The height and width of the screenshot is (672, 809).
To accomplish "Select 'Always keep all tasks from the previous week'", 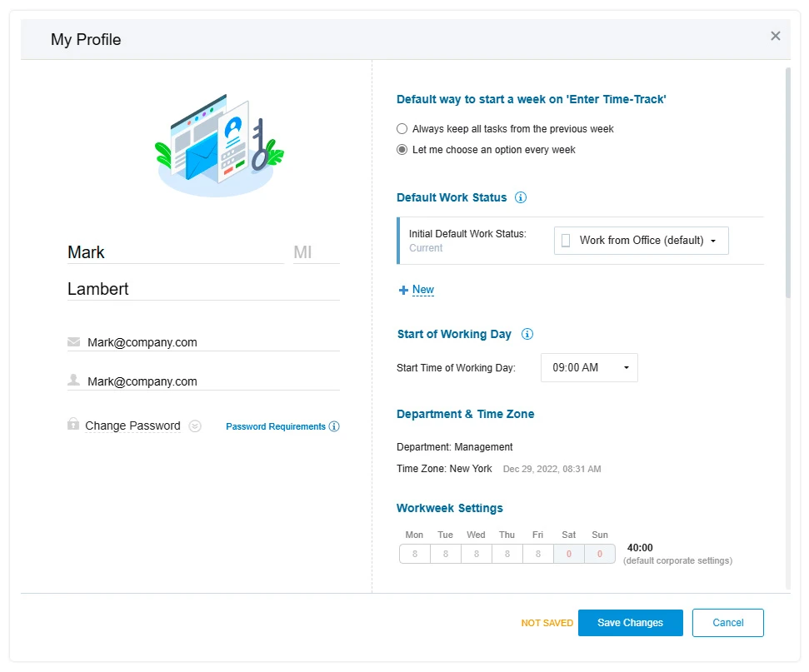I will click(402, 129).
